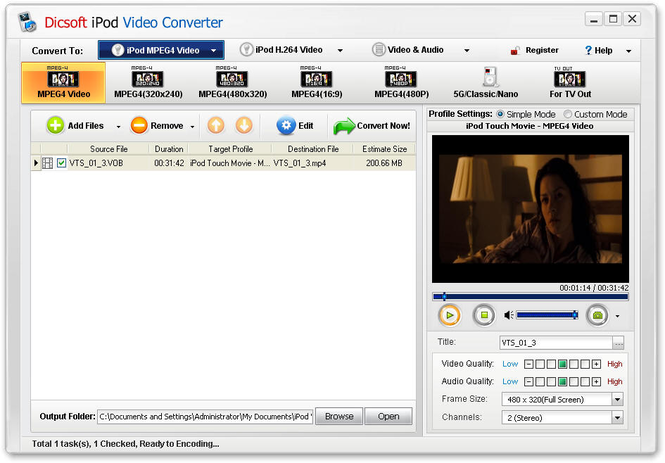Uncheck the VTS_01_3.VOB task checkbox

pyautogui.click(x=61, y=163)
